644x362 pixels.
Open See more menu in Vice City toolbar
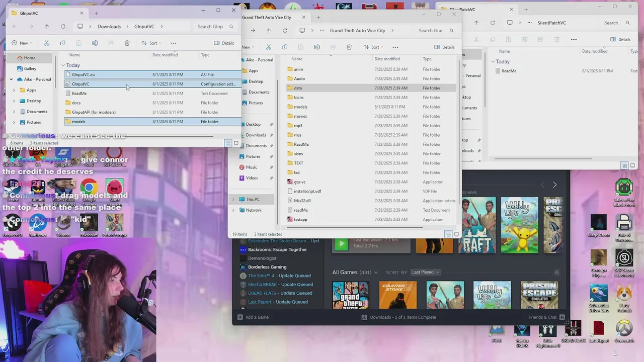pyautogui.click(x=395, y=47)
